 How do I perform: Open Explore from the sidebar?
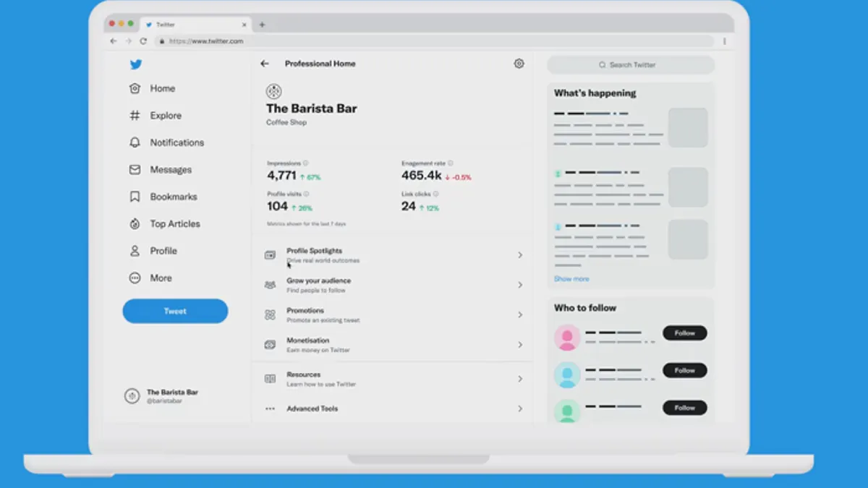(x=155, y=116)
